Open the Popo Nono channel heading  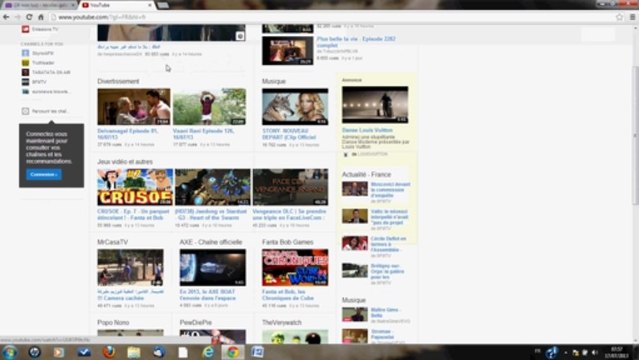(x=113, y=322)
